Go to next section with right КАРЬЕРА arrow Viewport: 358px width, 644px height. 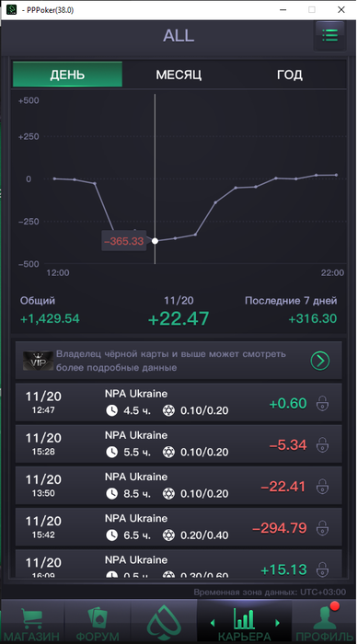pos(277,623)
